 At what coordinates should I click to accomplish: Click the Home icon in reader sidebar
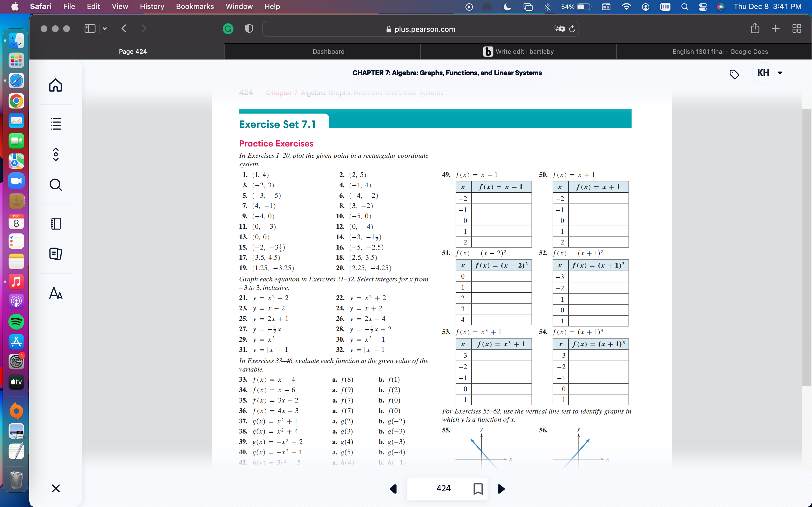click(56, 85)
